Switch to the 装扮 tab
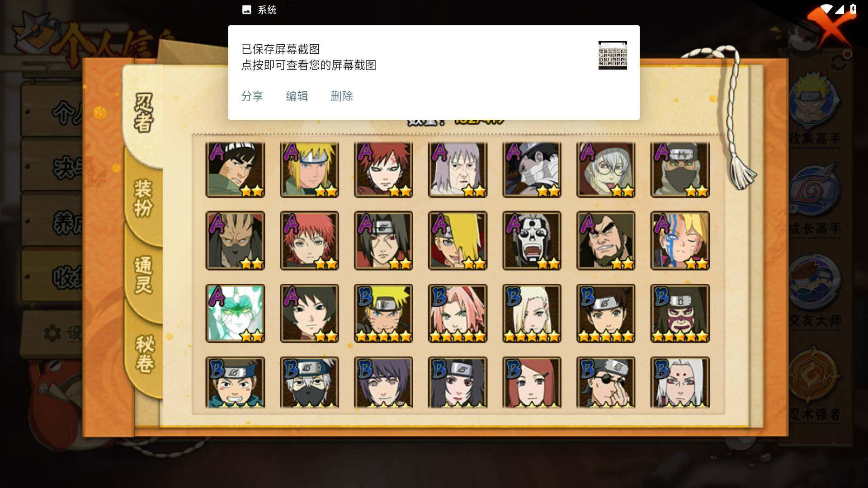Screen dimensions: 868x488 (x=143, y=199)
